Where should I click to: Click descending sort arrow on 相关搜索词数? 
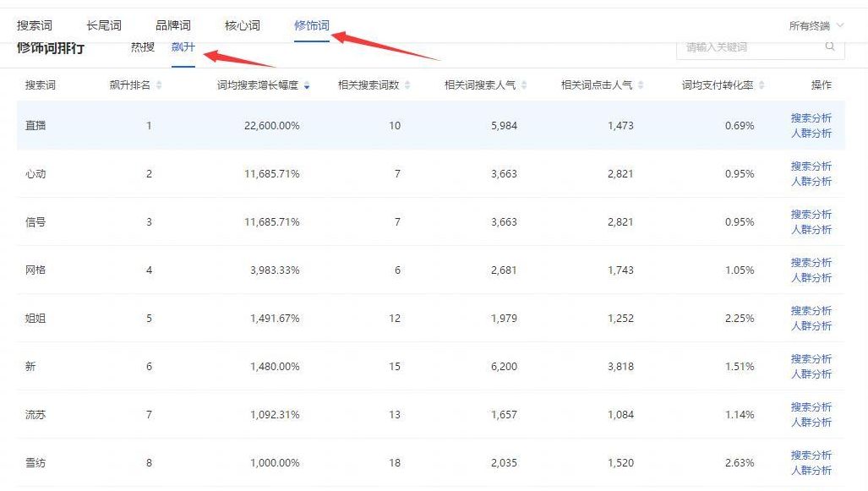pyautogui.click(x=408, y=87)
